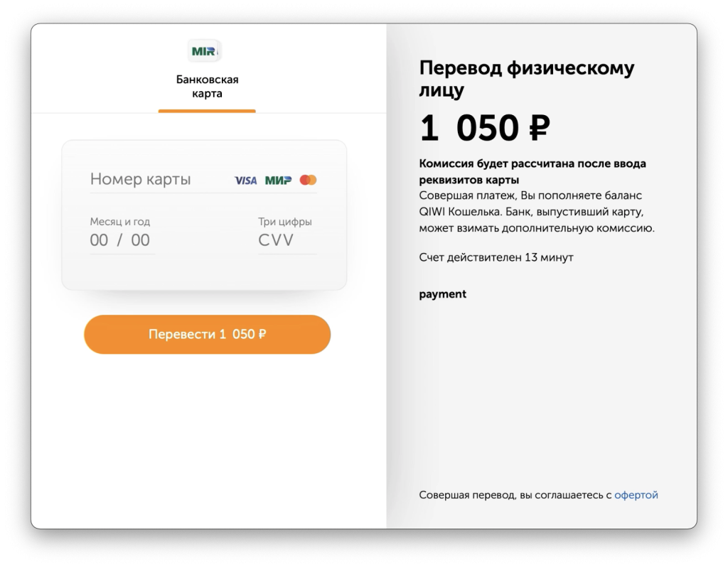This screenshot has height=567, width=728.
Task: Click the Счет действителен 13 минут text
Action: [x=496, y=257]
